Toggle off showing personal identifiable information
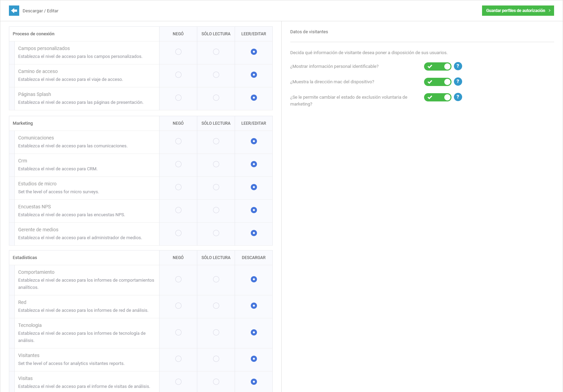Viewport: 563px width, 392px height. pos(437,66)
